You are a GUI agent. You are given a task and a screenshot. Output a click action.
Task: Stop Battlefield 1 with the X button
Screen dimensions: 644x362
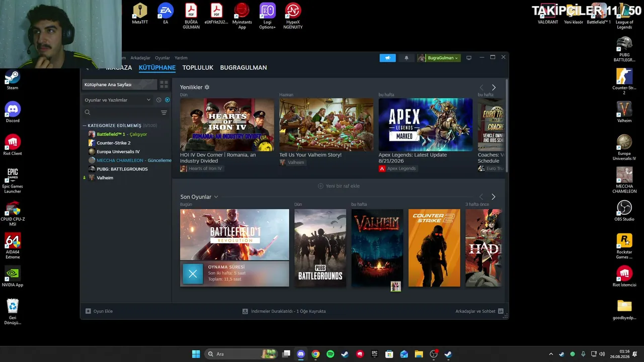(x=193, y=274)
